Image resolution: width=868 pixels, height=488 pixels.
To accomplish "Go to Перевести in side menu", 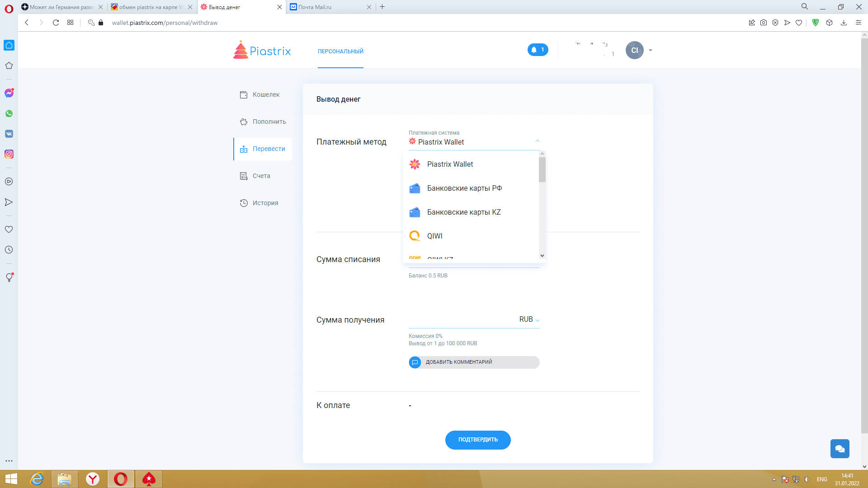I will click(x=263, y=149).
